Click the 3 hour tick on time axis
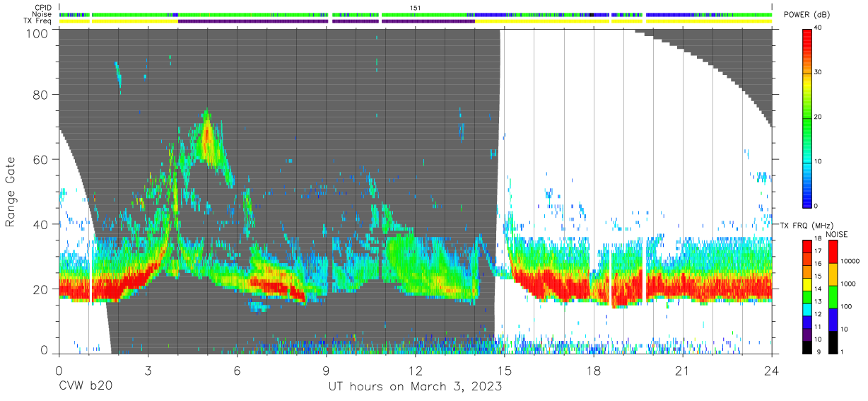The height and width of the screenshot is (401, 868). (x=148, y=371)
